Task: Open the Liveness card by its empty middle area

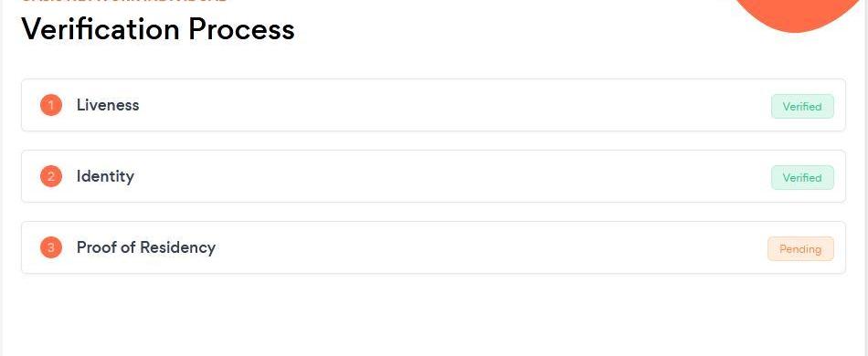Action: pos(433,105)
